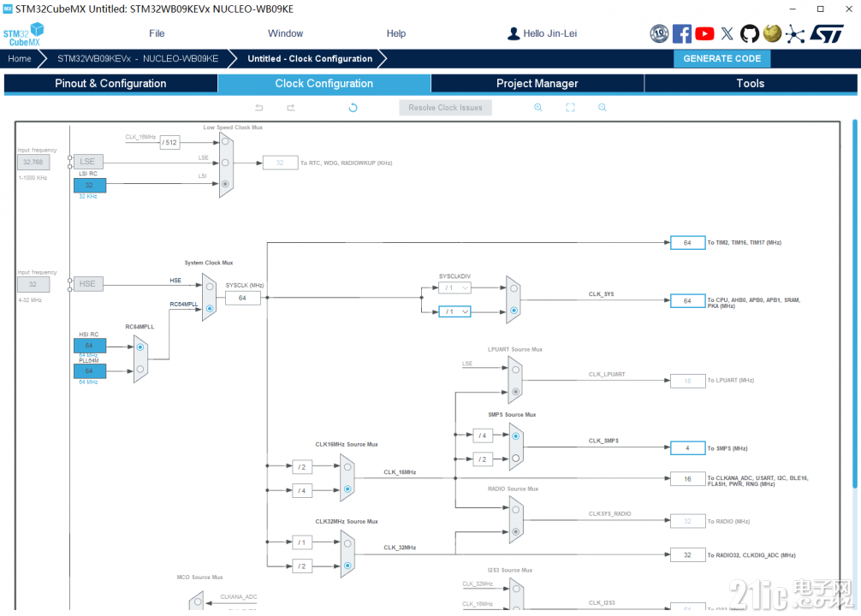Select RC64MPLL in System Clock Mux
The image size is (861, 616).
[210, 309]
